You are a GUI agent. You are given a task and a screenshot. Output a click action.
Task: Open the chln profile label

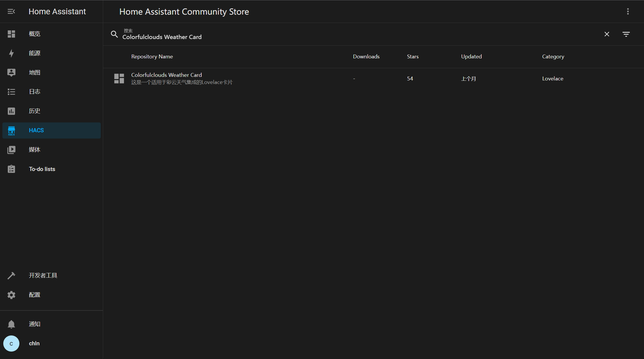click(x=34, y=343)
